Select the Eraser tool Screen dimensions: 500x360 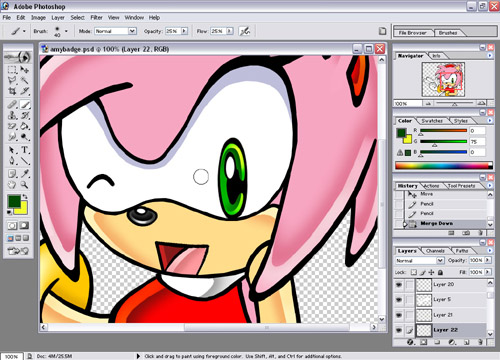pos(12,126)
